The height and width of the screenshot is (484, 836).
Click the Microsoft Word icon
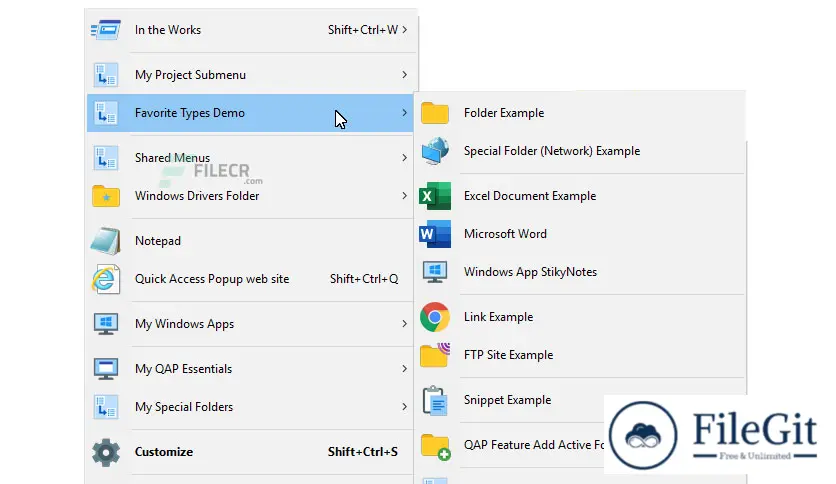point(435,234)
